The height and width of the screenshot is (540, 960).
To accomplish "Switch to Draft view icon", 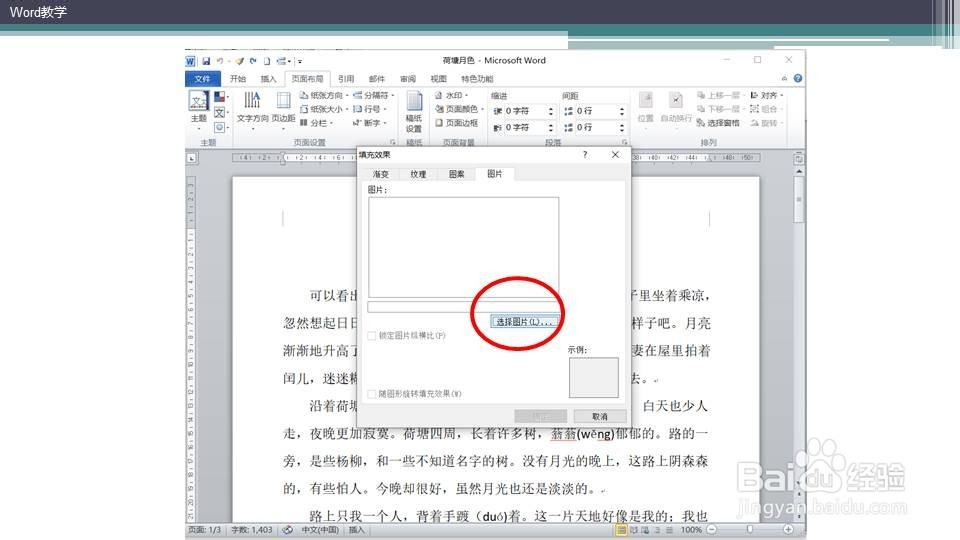I will click(669, 530).
